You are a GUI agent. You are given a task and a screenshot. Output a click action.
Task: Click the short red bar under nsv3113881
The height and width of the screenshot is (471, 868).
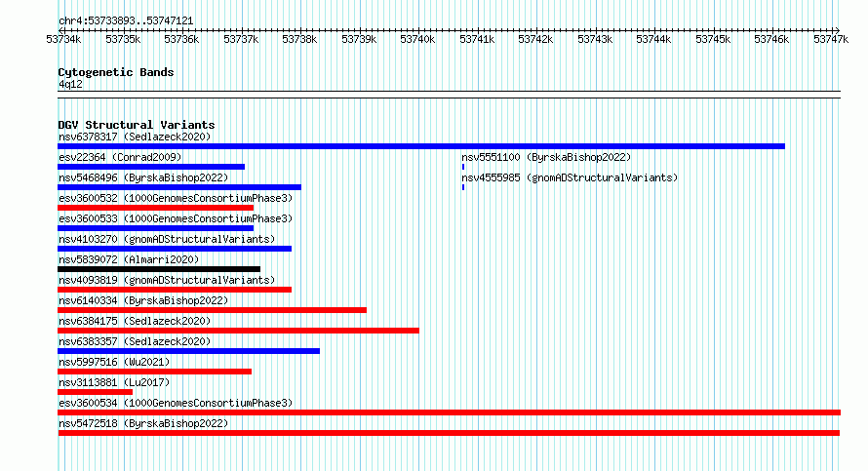(96, 392)
